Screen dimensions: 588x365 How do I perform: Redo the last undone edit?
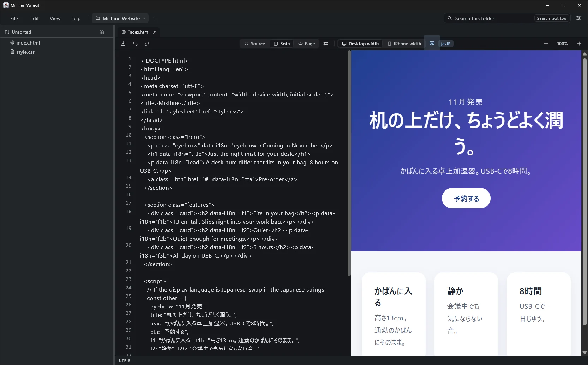coord(147,43)
